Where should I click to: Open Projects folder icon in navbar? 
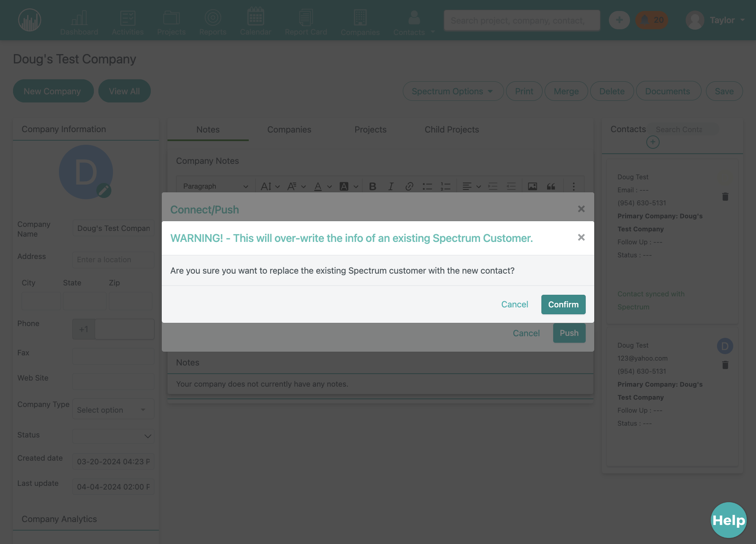coord(171,22)
